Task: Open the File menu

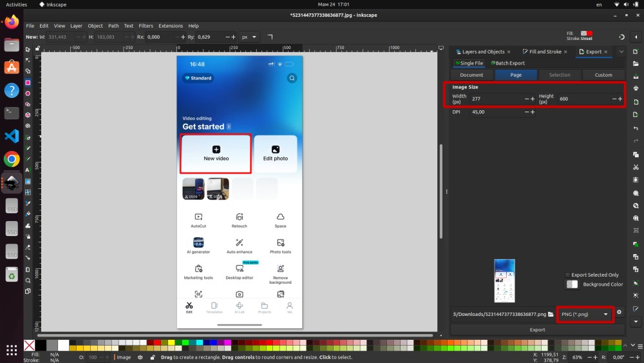Action: click(30, 26)
